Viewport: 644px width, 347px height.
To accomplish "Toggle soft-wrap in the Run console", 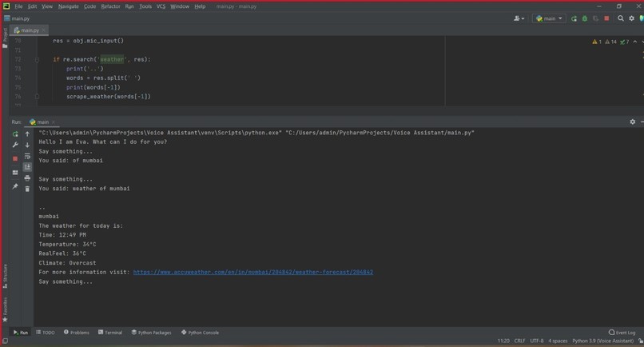I will tap(27, 156).
